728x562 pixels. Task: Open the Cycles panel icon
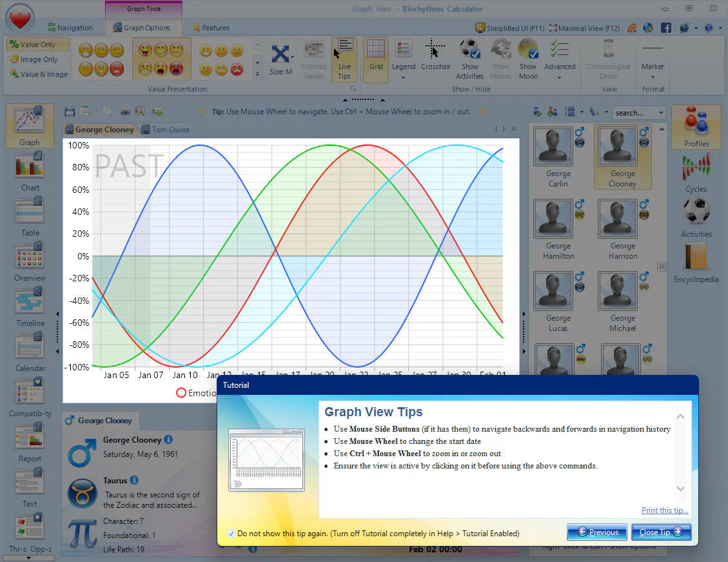(696, 168)
